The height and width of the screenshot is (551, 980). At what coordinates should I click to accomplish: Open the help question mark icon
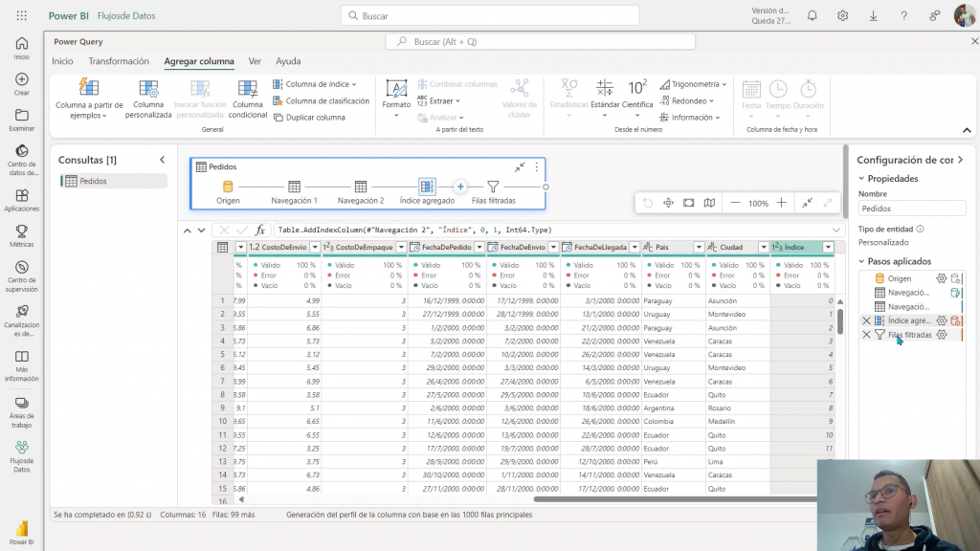(903, 15)
